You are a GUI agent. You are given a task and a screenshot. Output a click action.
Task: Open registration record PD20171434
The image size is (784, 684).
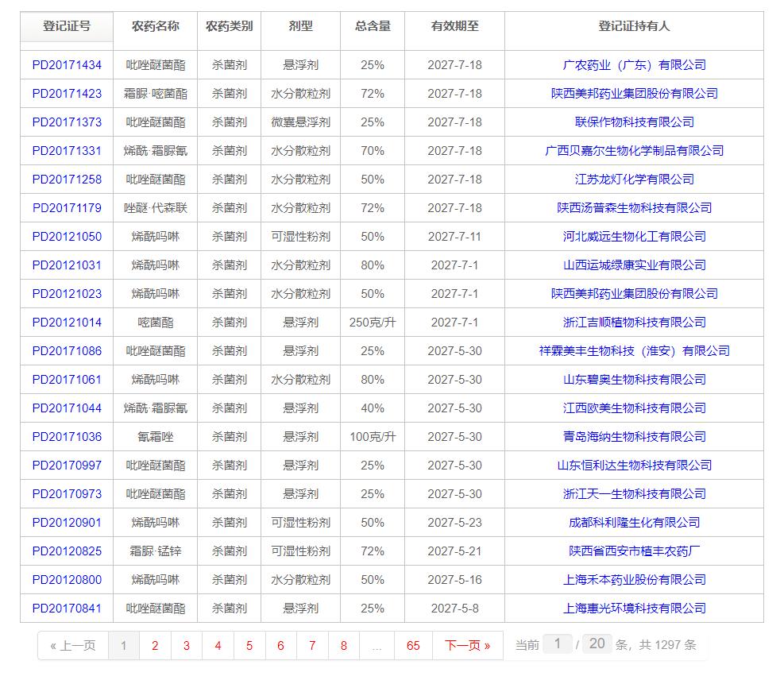64,65
